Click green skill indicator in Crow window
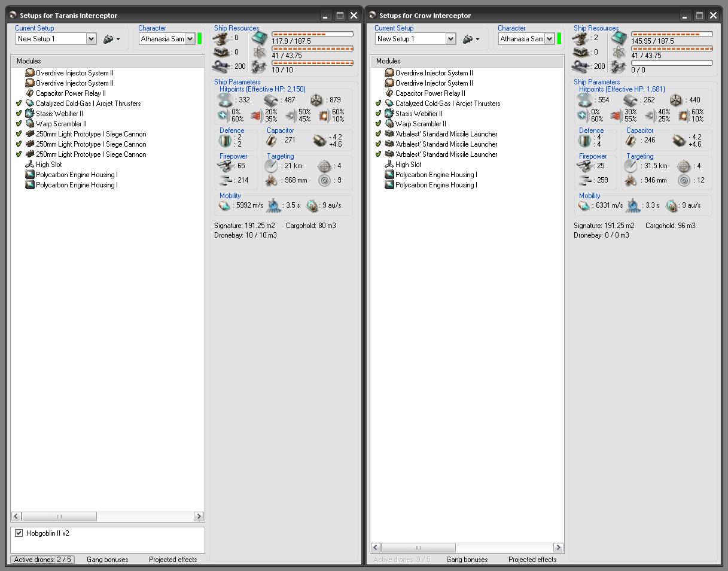The width and height of the screenshot is (728, 571). tap(559, 39)
